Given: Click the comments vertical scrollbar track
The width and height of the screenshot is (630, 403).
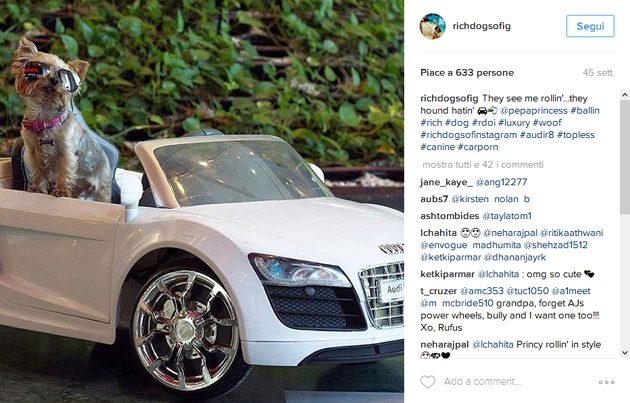Looking at the screenshot, I should [x=625, y=224].
